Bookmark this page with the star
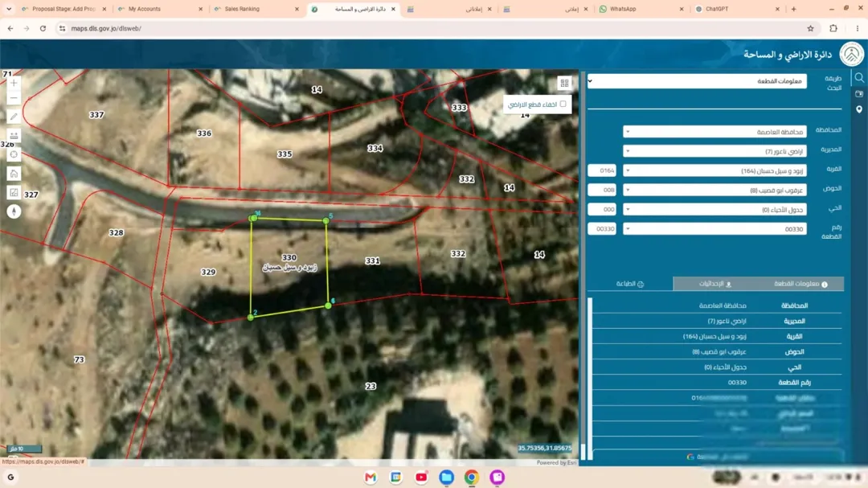868x488 pixels. point(810,28)
